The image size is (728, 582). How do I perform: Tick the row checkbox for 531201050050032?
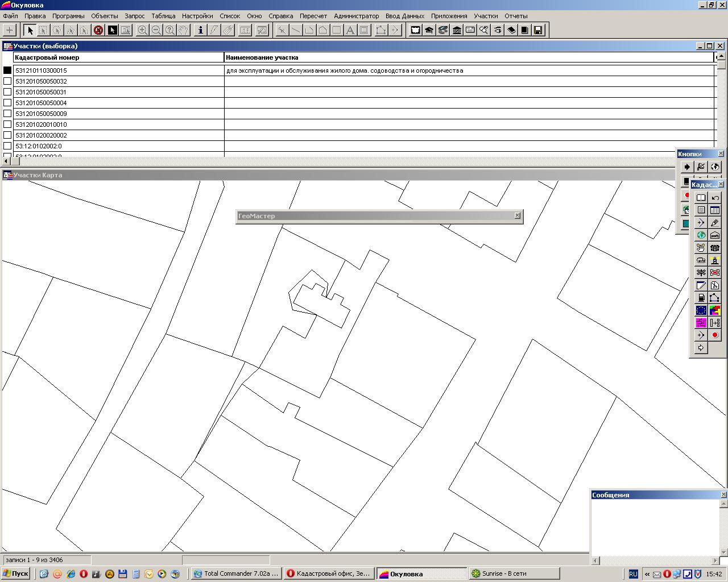pyautogui.click(x=7, y=81)
